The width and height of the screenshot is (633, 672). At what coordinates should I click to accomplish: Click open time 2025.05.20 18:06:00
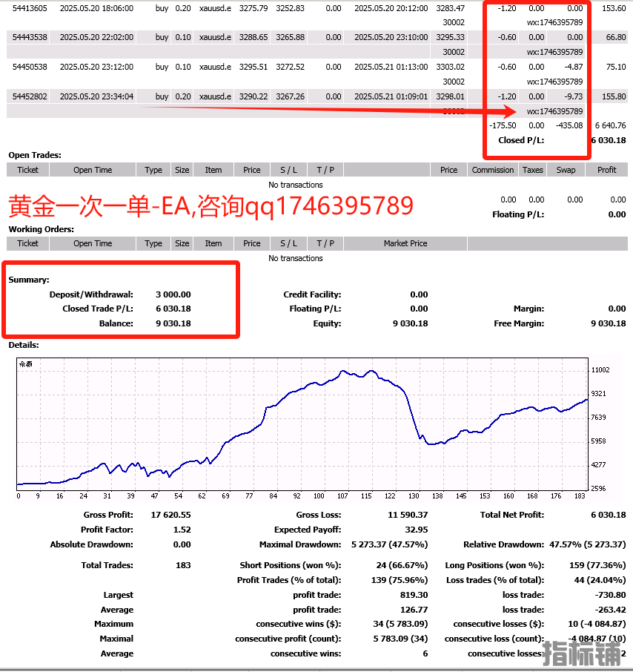(x=96, y=8)
